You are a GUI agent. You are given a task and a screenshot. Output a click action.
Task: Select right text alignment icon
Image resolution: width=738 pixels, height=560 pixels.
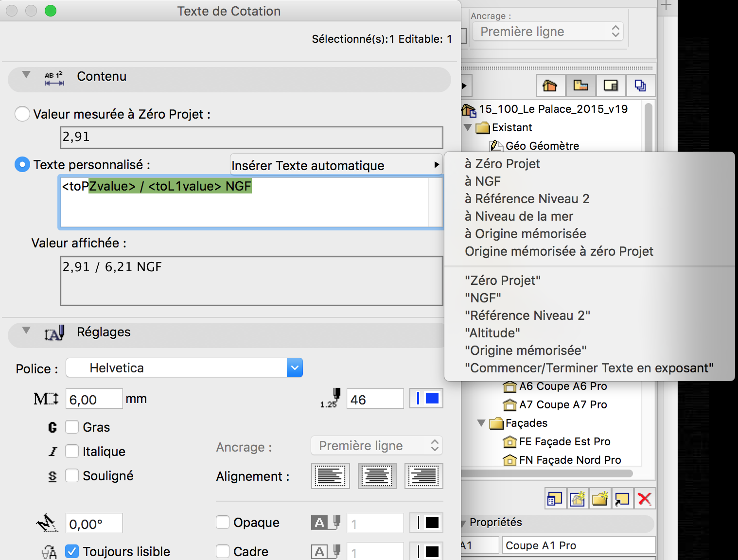click(x=424, y=476)
